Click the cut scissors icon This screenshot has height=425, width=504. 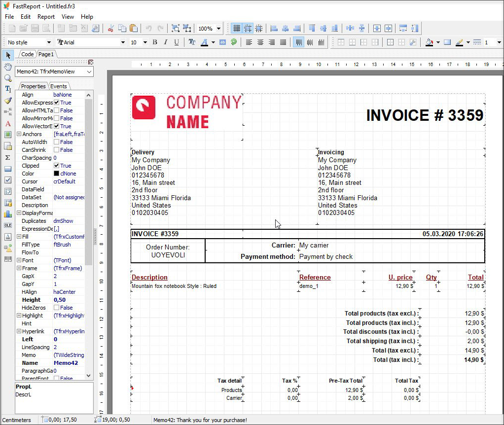point(110,28)
